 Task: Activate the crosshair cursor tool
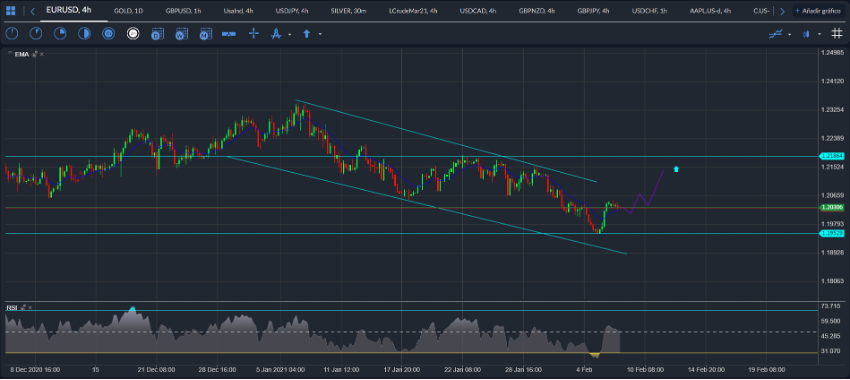click(254, 34)
